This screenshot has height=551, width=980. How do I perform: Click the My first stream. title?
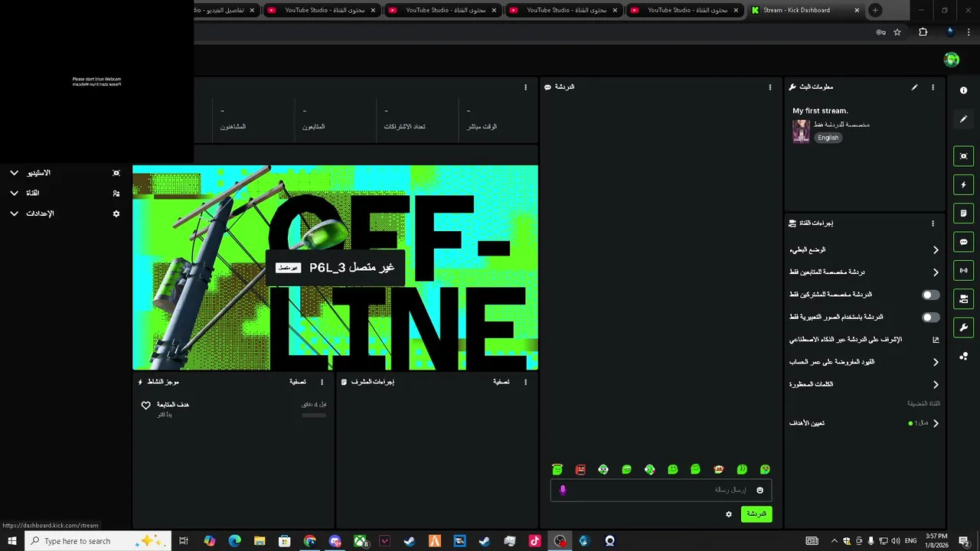click(820, 111)
